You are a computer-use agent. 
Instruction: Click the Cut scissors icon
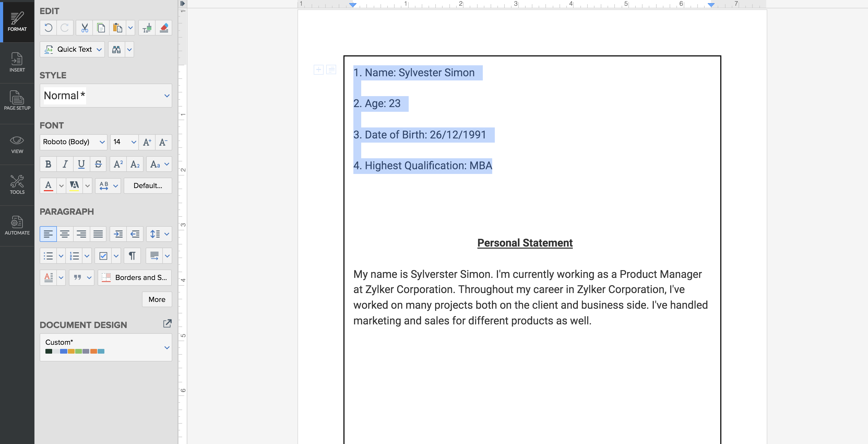tap(84, 28)
